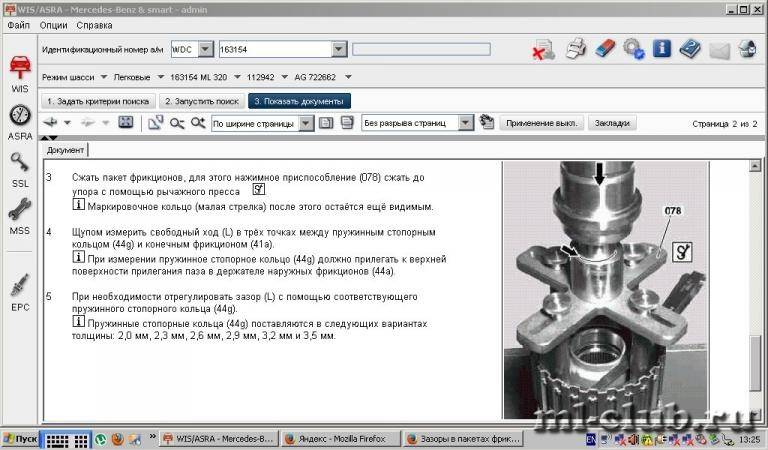Open the SSL wrench module
Image resolution: width=768 pixels, height=450 pixels.
pos(19,169)
